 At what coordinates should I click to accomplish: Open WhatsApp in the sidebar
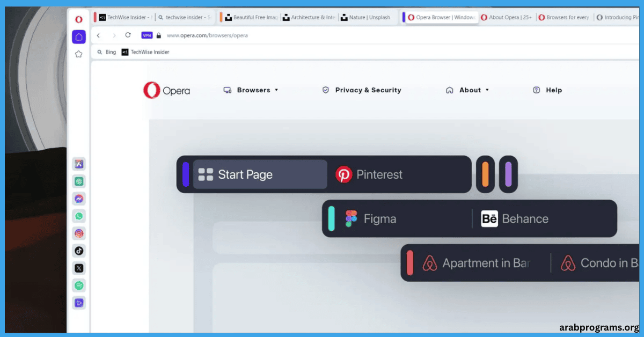[x=79, y=216]
